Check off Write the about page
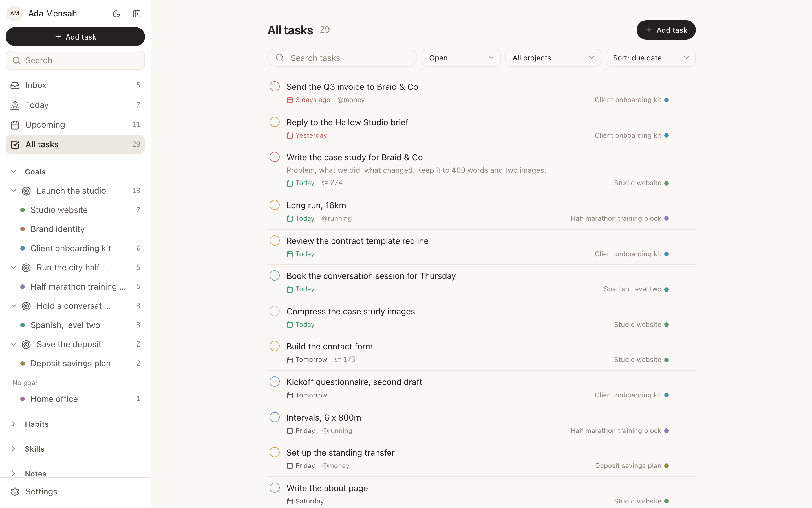The width and height of the screenshot is (812, 508). [274, 488]
